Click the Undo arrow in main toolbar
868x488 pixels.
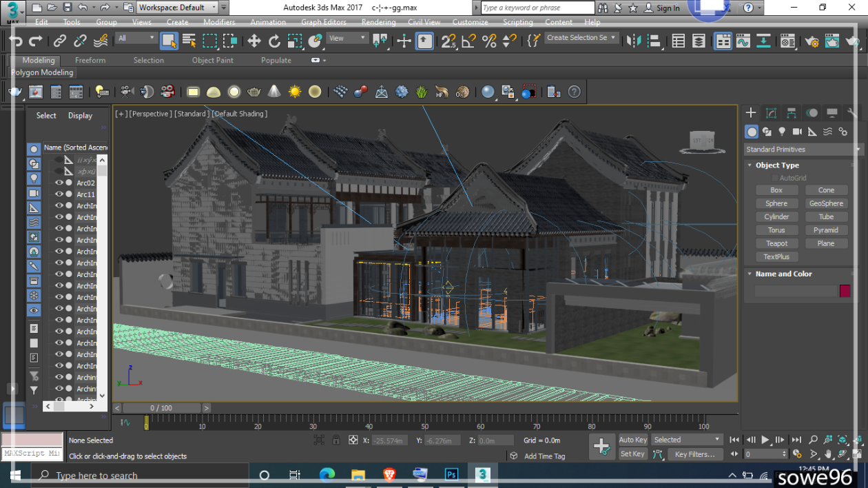tap(17, 41)
